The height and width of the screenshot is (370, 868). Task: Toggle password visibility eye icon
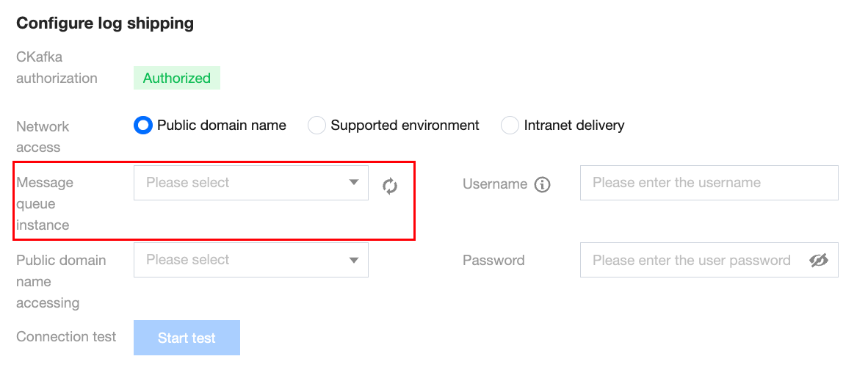click(x=819, y=260)
